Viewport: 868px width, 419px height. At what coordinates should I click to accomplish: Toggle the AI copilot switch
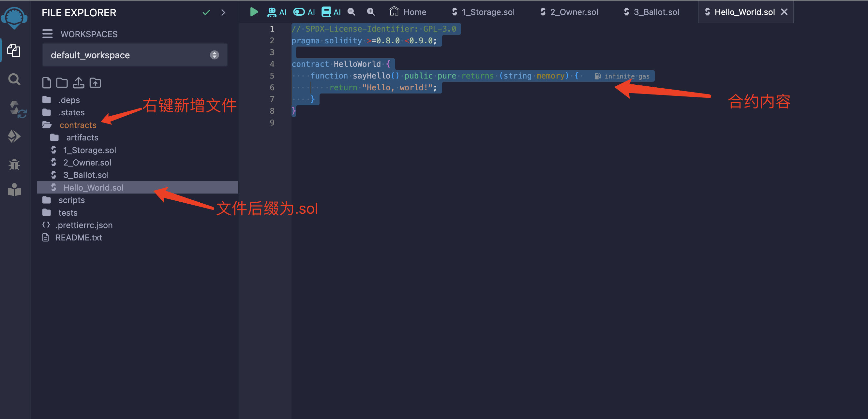[304, 12]
